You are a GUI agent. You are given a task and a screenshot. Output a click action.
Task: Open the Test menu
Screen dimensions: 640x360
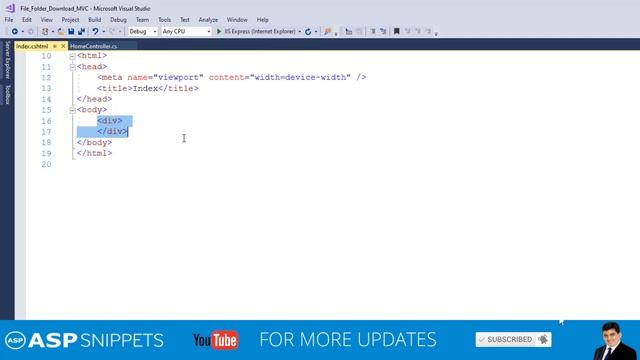click(185, 20)
